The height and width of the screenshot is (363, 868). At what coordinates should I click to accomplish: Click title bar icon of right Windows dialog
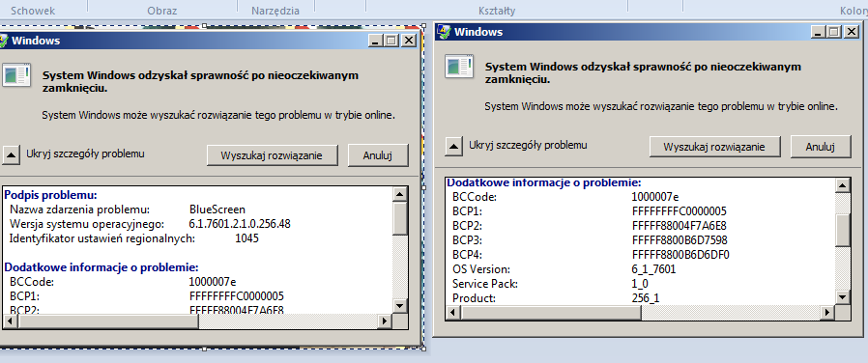click(x=443, y=32)
